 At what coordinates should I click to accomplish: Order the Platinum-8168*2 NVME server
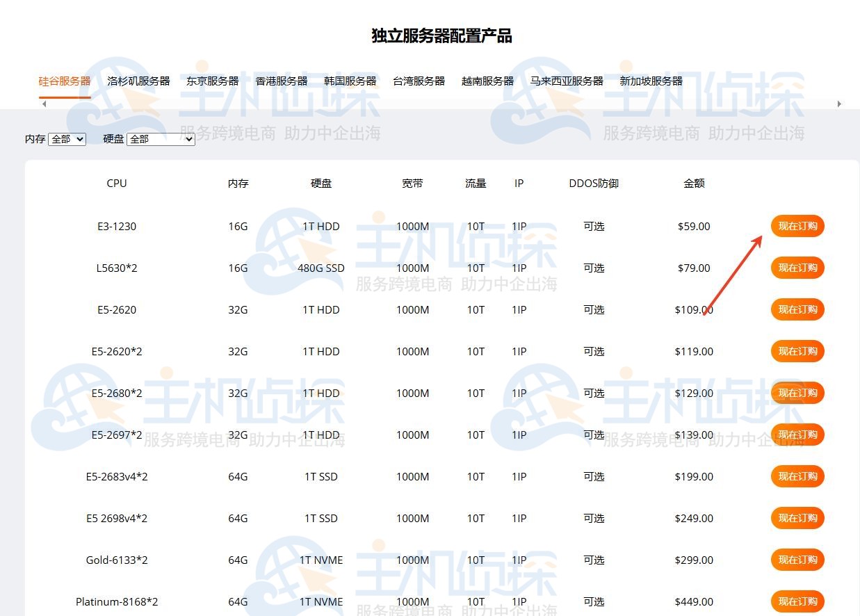(x=797, y=601)
